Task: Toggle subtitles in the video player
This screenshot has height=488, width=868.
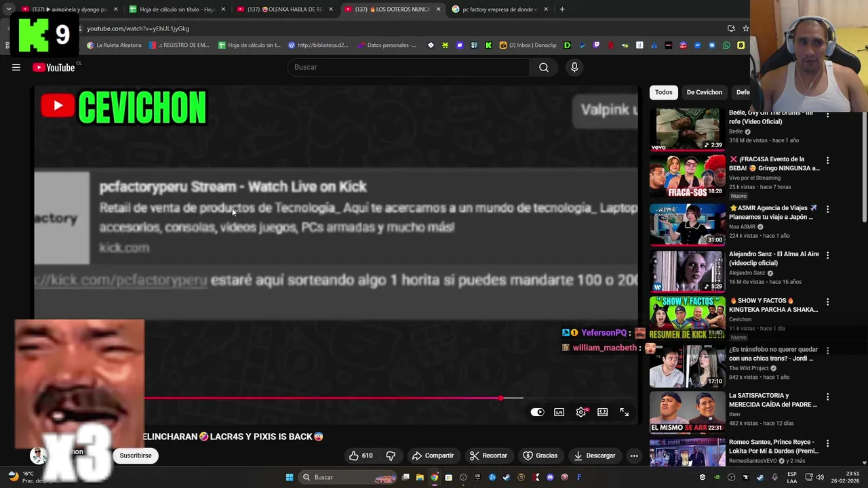Action: click(559, 412)
